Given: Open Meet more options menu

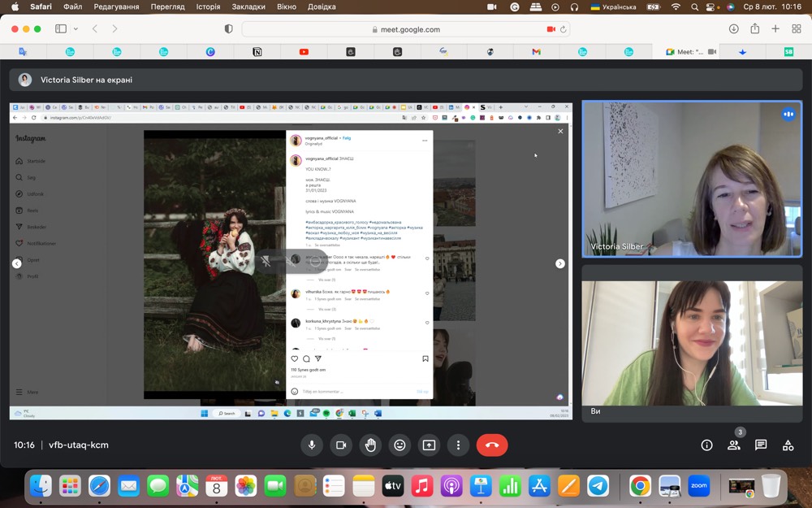Looking at the screenshot, I should click(x=458, y=445).
